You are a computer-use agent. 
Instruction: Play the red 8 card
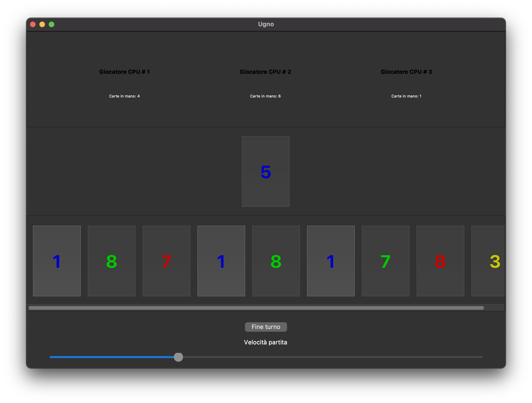pyautogui.click(x=440, y=261)
